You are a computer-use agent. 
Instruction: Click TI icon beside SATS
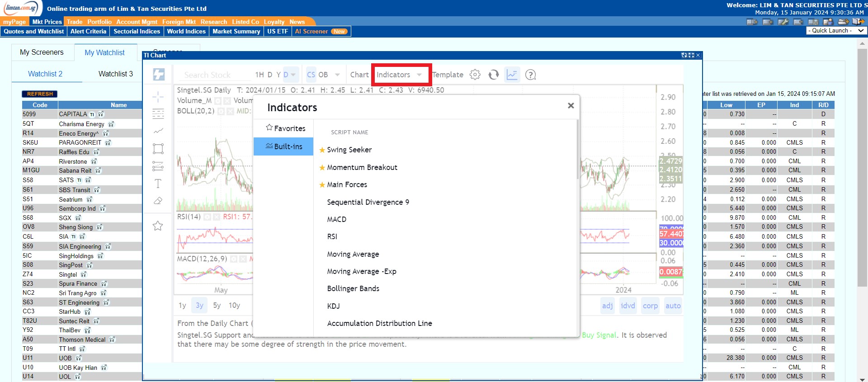80,180
